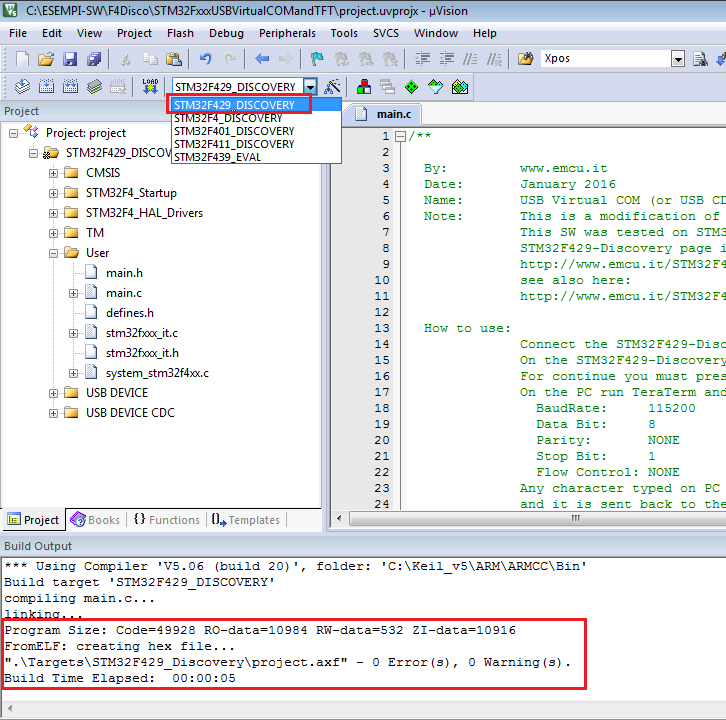Click the Indent selection icon

(x=422, y=59)
